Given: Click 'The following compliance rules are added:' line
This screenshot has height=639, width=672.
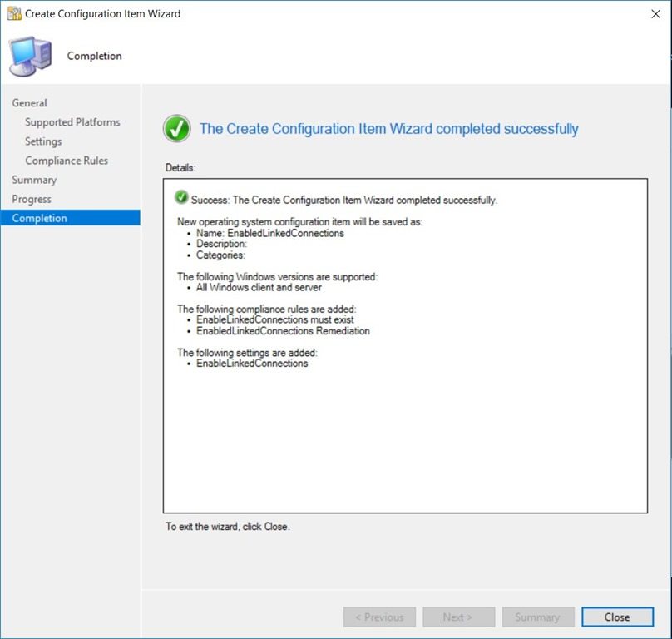Looking at the screenshot, I should (267, 310).
